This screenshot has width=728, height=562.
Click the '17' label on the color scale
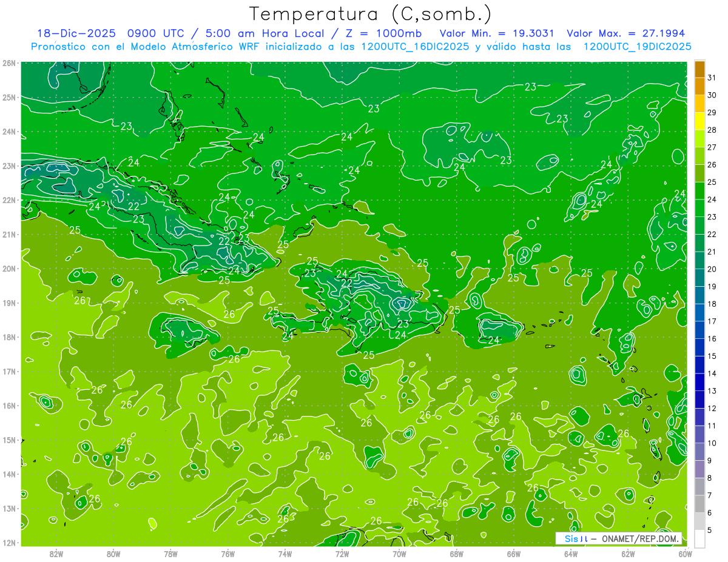click(x=712, y=321)
